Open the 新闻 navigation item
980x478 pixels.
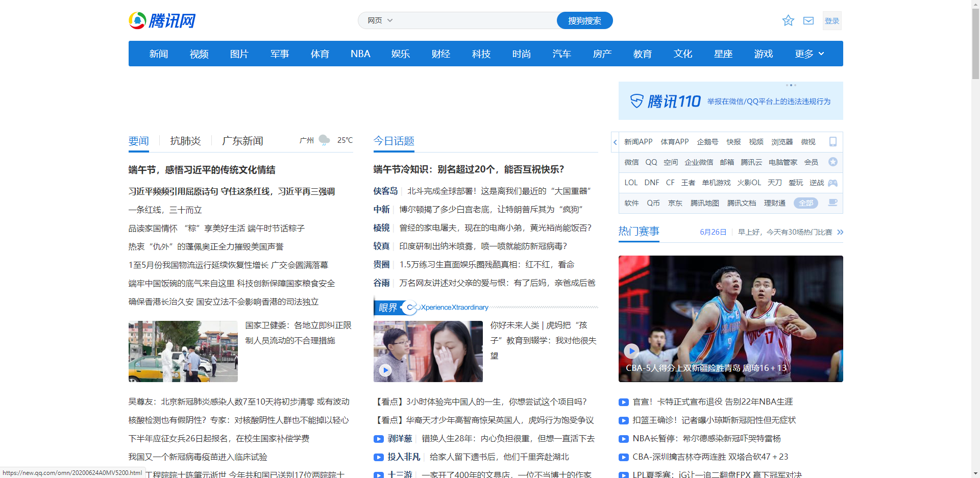(159, 54)
